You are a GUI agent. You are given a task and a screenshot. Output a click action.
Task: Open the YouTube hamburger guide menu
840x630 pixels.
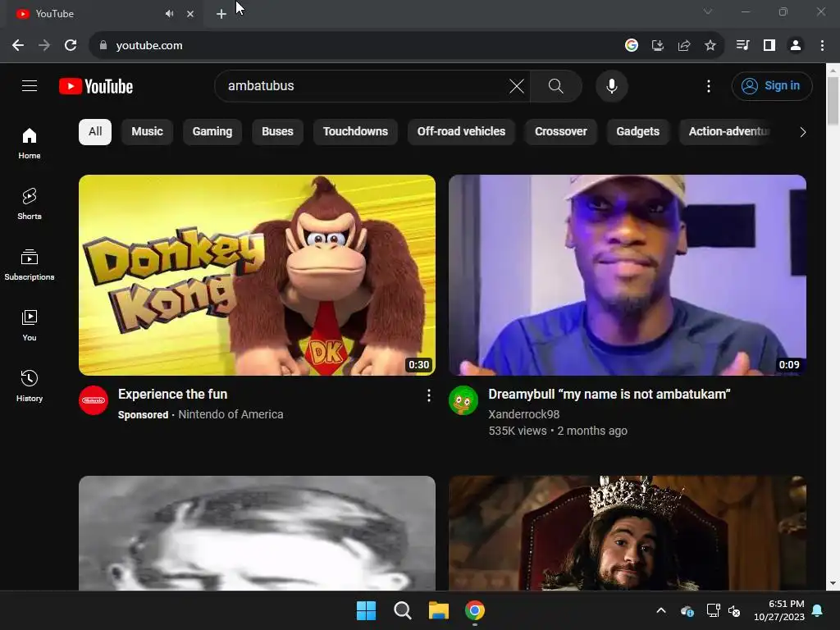[x=30, y=85]
